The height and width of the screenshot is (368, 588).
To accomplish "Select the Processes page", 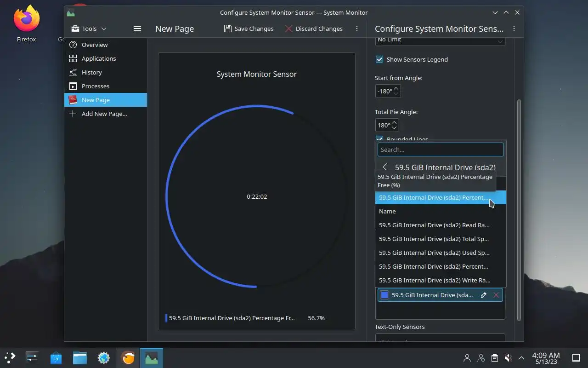I will [106, 86].
